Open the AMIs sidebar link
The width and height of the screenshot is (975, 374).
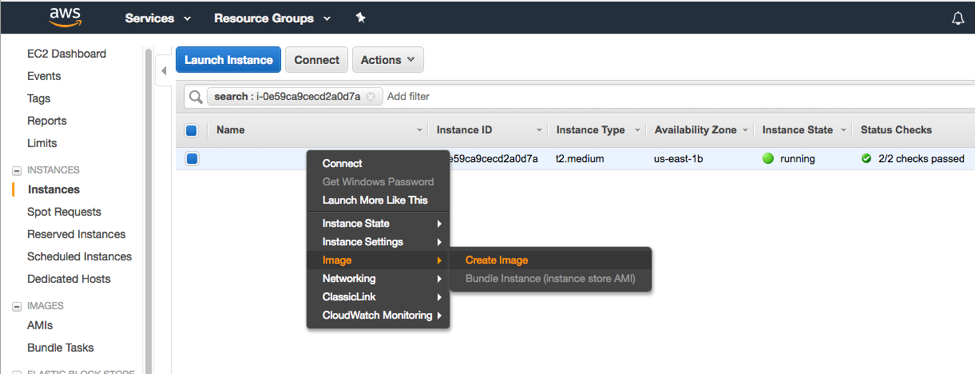(x=40, y=325)
